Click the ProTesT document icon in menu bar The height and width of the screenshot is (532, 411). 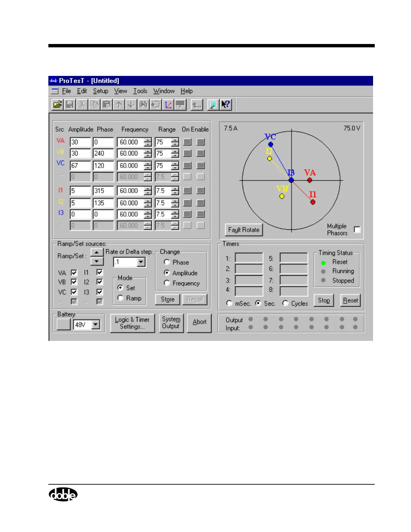coord(55,91)
